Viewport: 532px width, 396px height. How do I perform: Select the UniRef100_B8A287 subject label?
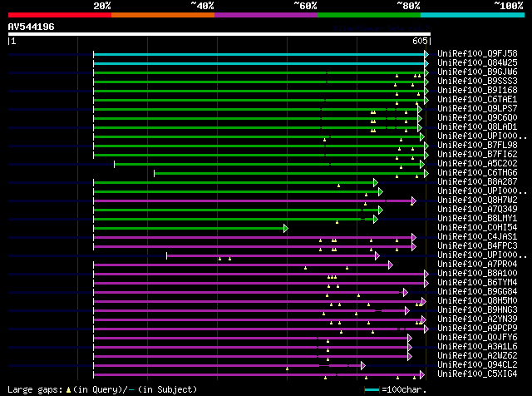477,182
